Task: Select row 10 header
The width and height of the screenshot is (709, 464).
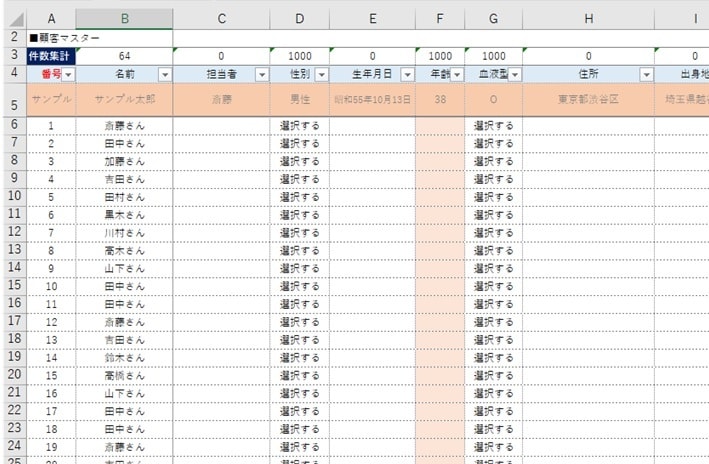Action: [x=15, y=197]
